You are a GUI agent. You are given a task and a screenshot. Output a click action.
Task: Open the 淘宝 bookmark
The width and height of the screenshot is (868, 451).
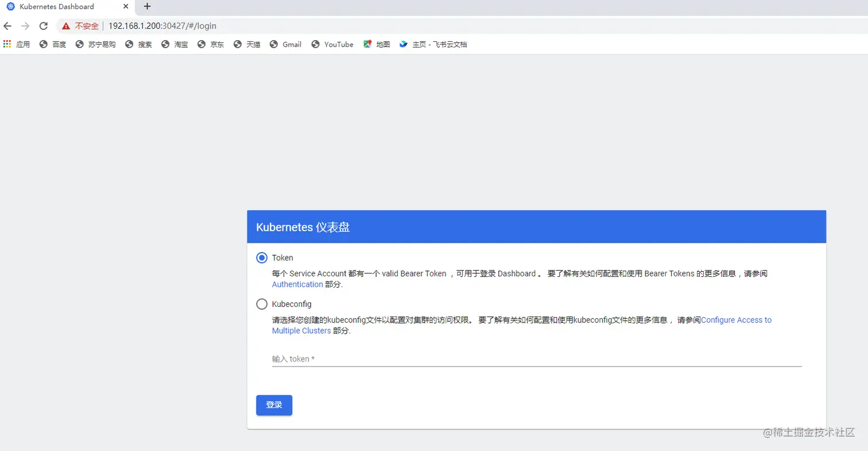175,44
